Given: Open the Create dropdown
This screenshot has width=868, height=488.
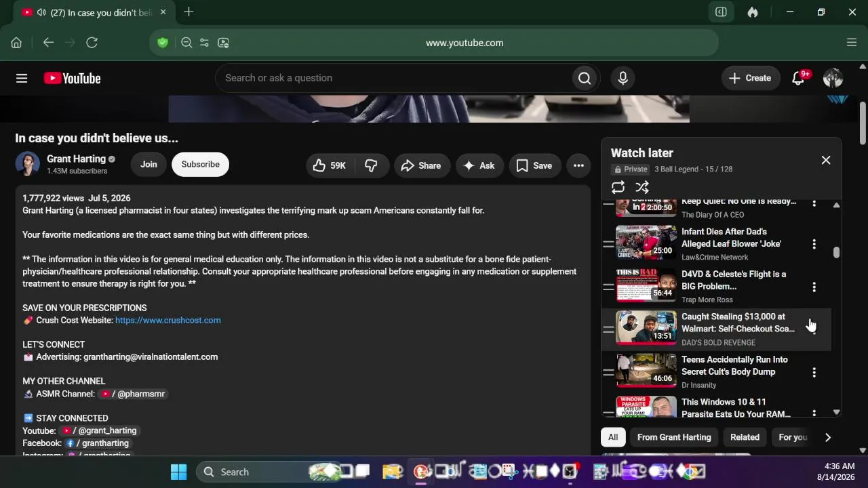Looking at the screenshot, I should [750, 78].
